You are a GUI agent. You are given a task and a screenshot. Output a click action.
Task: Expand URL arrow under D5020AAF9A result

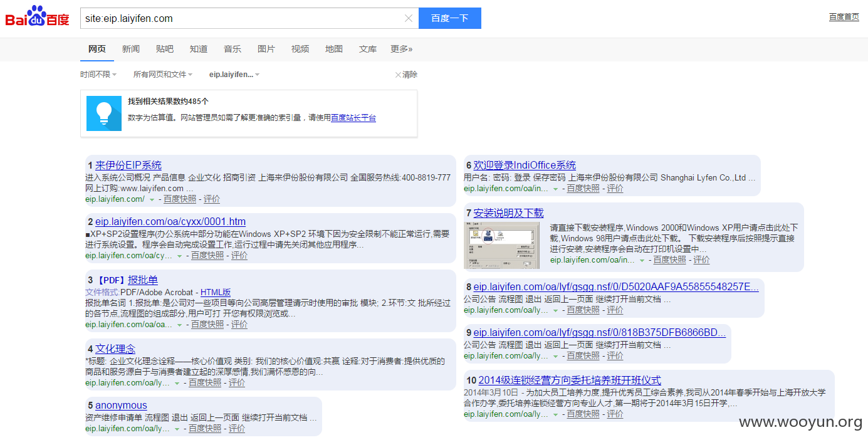(x=555, y=310)
